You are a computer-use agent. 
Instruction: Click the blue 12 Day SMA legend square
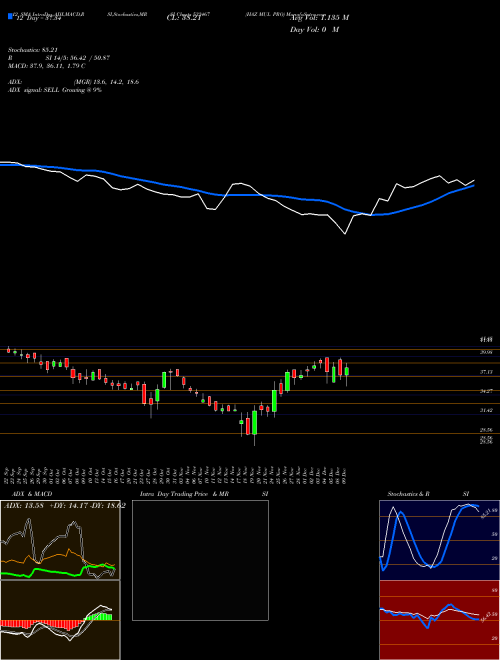point(10,16)
